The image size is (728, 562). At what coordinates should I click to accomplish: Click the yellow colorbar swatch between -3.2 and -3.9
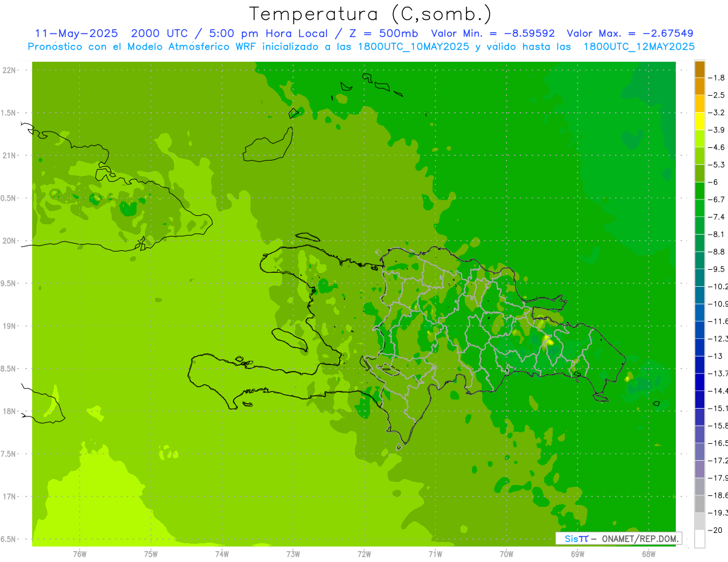point(699,121)
